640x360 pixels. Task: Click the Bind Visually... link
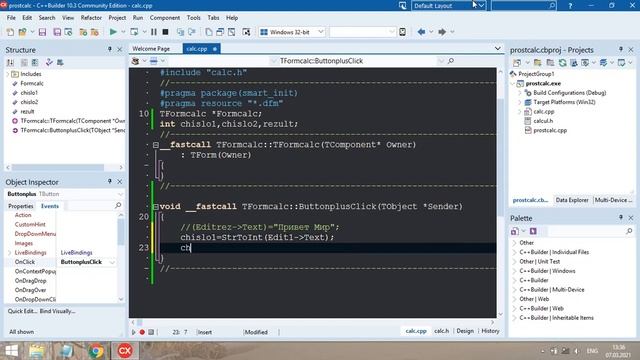[58, 311]
